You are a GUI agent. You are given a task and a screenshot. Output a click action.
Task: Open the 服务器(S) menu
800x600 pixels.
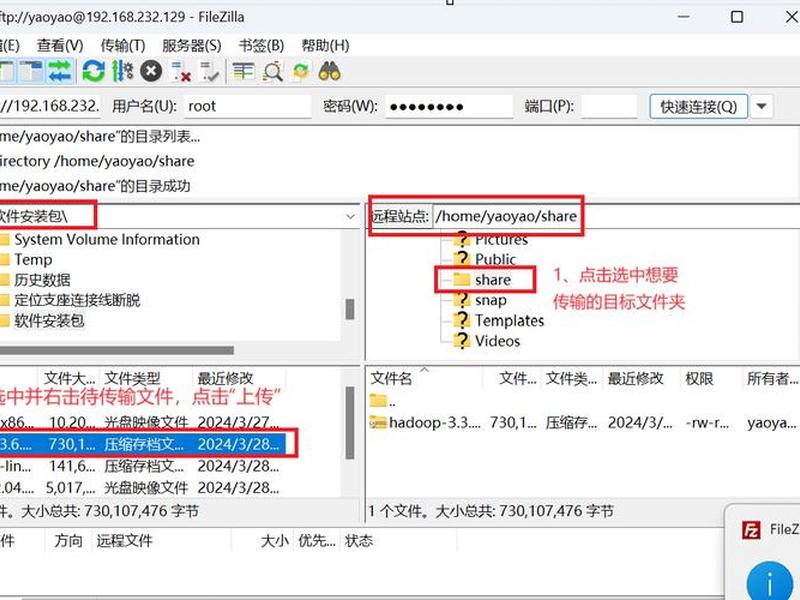pyautogui.click(x=191, y=46)
